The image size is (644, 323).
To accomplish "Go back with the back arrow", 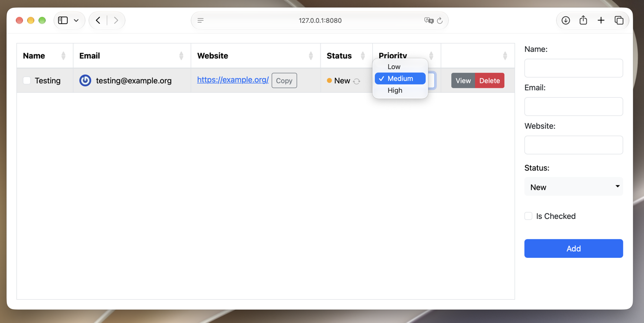I will click(x=98, y=20).
